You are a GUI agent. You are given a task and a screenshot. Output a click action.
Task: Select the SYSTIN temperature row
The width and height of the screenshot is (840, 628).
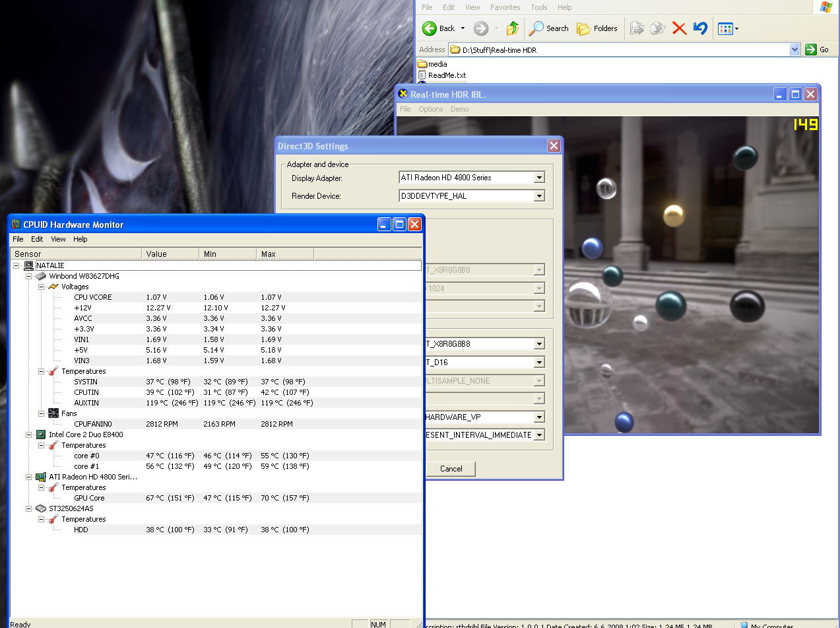(x=216, y=382)
